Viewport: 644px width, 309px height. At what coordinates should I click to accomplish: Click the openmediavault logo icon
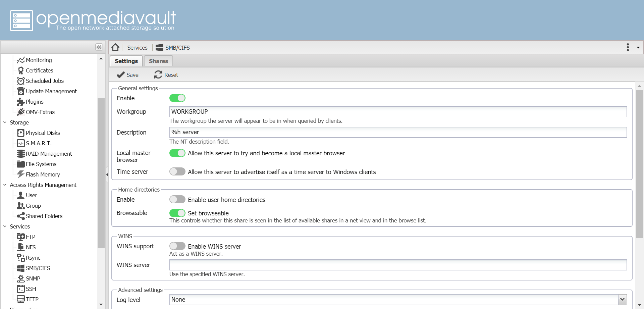click(x=21, y=20)
